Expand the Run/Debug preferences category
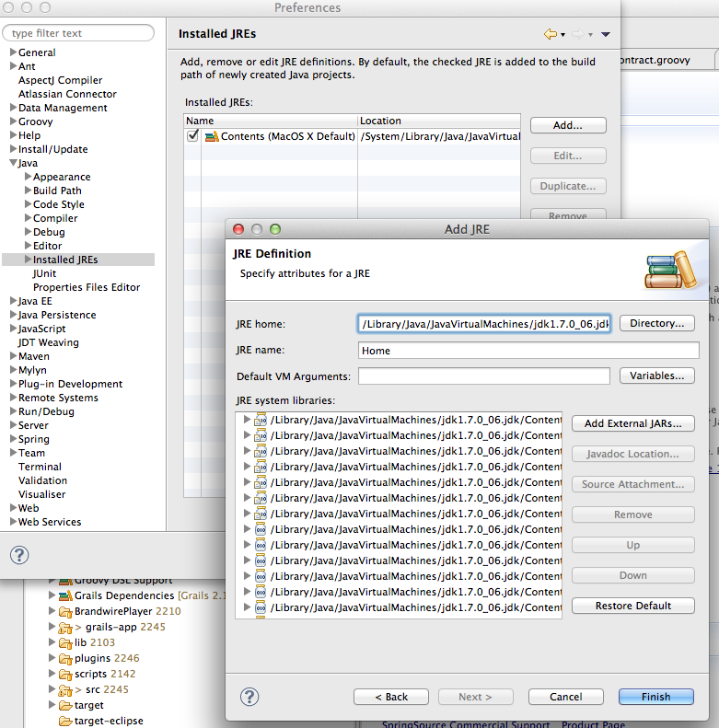Viewport: 719px width, 728px height. [14, 410]
